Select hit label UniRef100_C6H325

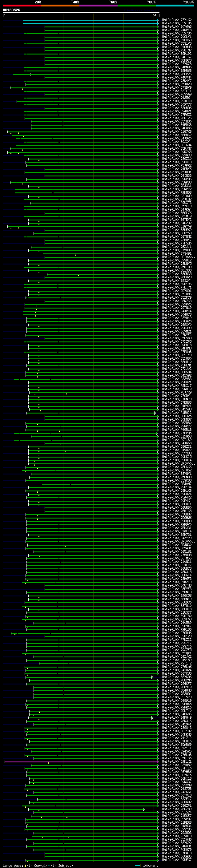pyautogui.click(x=177, y=416)
